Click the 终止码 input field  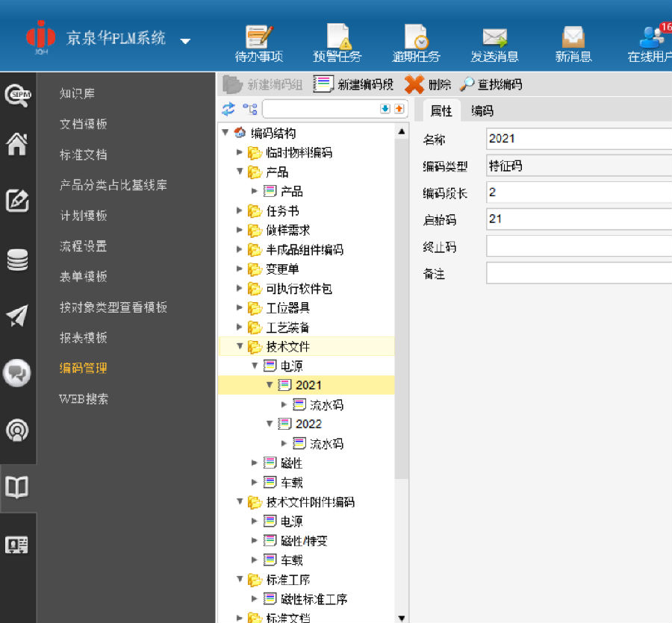(579, 246)
